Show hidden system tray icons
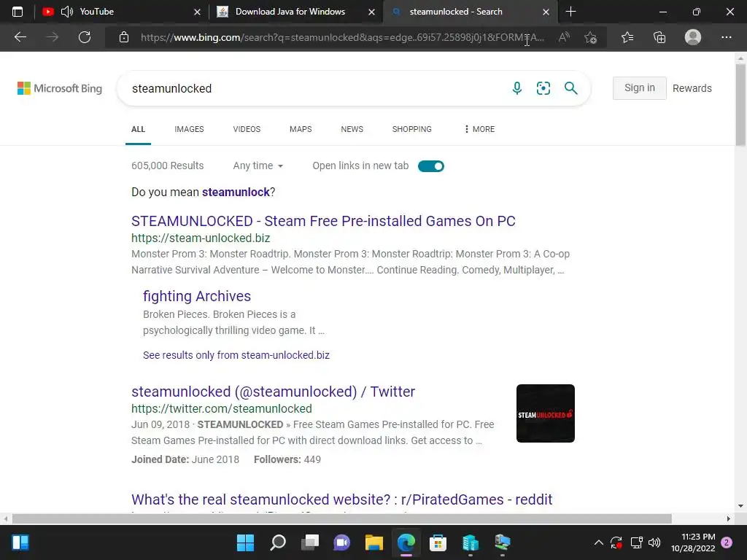 pyautogui.click(x=598, y=542)
